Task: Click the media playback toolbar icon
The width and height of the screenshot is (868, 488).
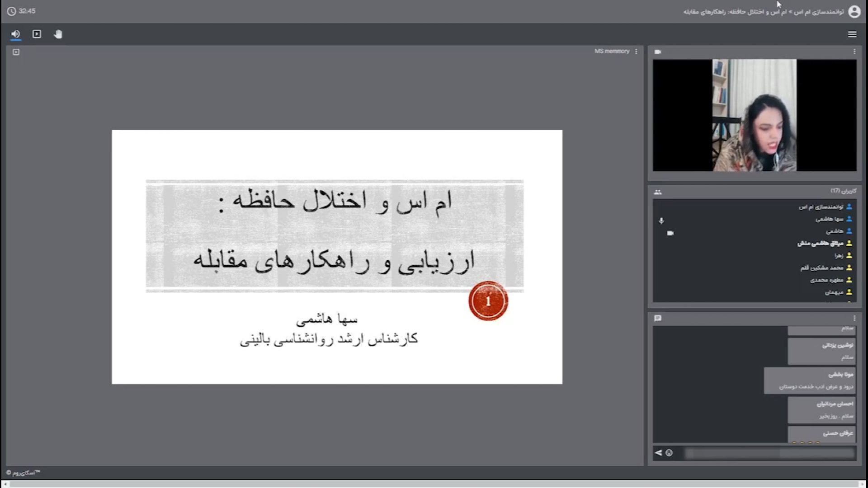Action: click(x=37, y=34)
